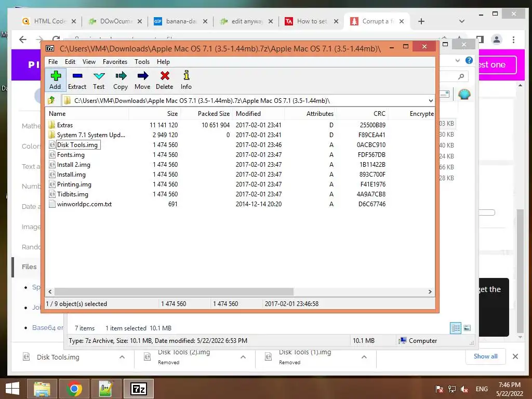This screenshot has width=532, height=399.
Task: Select the Printing.img file
Action: click(x=74, y=184)
